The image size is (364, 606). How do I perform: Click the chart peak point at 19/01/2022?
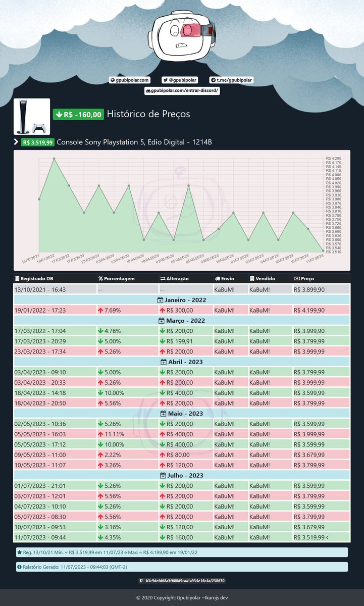(54, 159)
